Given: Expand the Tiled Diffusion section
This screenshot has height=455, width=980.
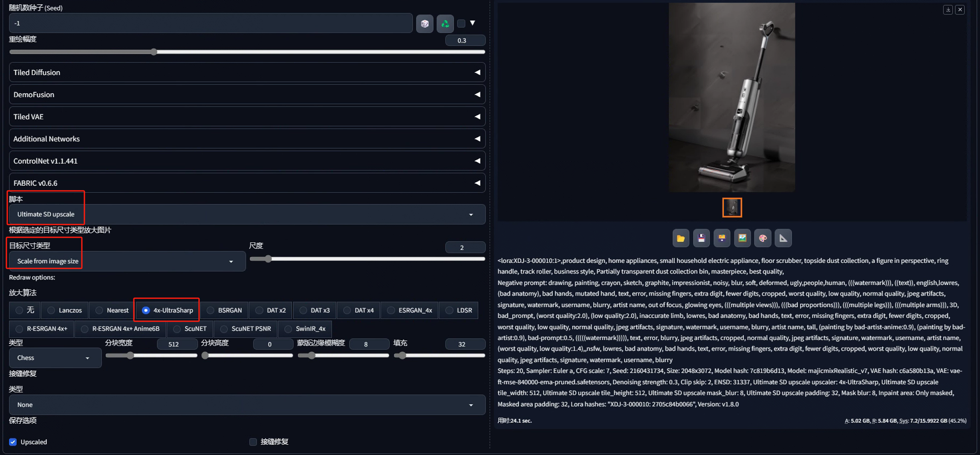Looking at the screenshot, I should pos(247,72).
